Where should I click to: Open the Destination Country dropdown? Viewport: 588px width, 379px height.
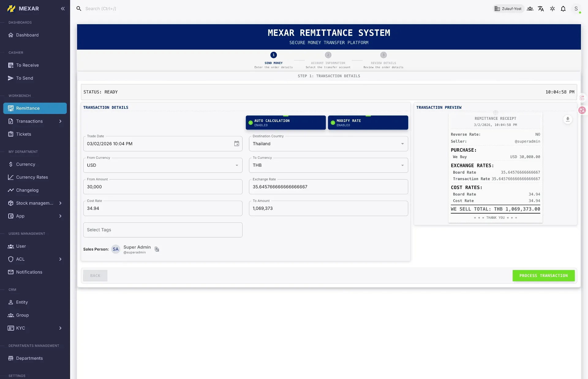(402, 144)
